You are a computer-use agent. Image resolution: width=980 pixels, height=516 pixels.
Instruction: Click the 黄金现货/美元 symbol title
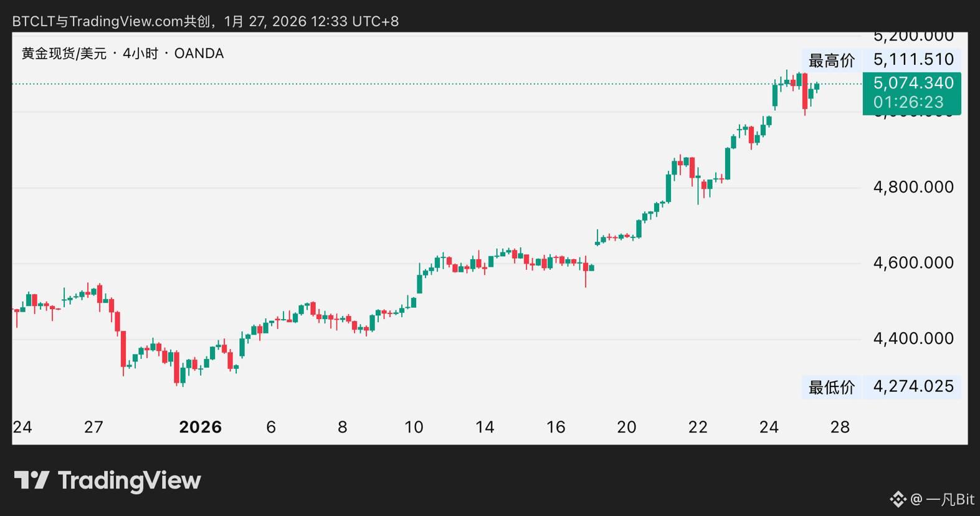tap(64, 54)
